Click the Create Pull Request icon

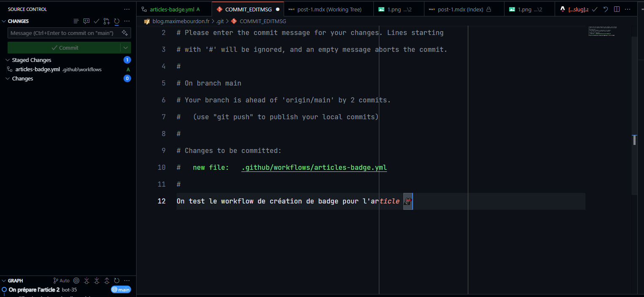tap(106, 21)
